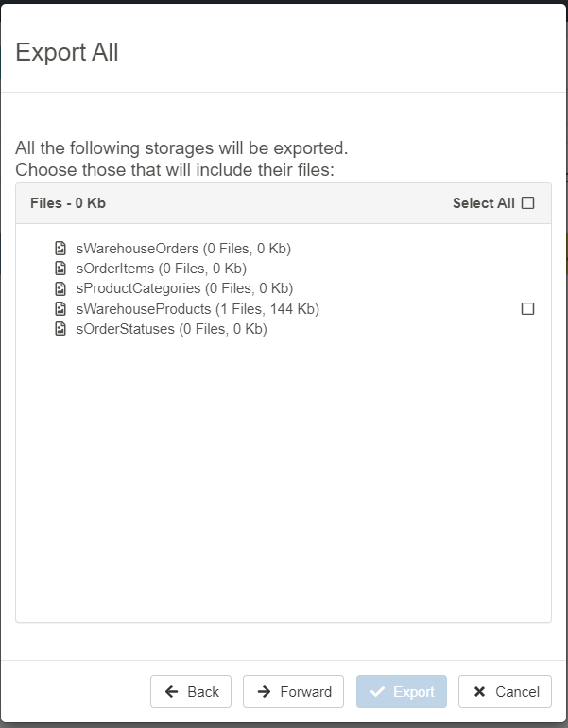Click the X icon on Cancel

click(x=480, y=692)
